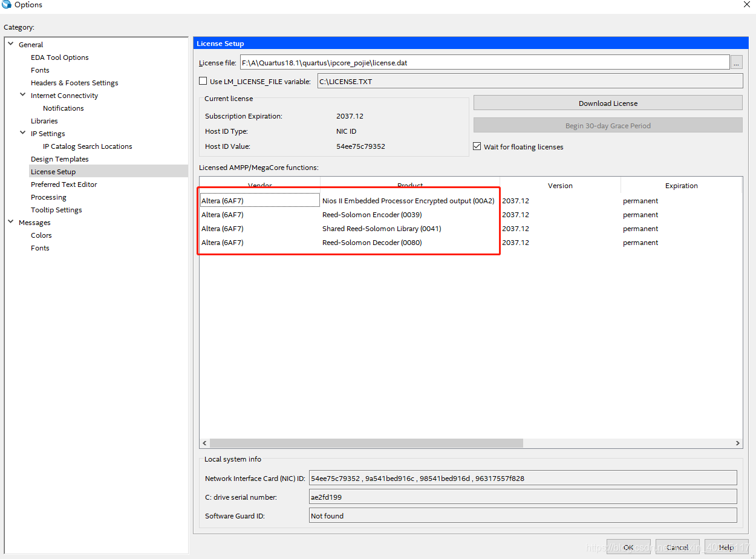Click Altera (6AF7) vendor in Decoder row

[x=223, y=243]
